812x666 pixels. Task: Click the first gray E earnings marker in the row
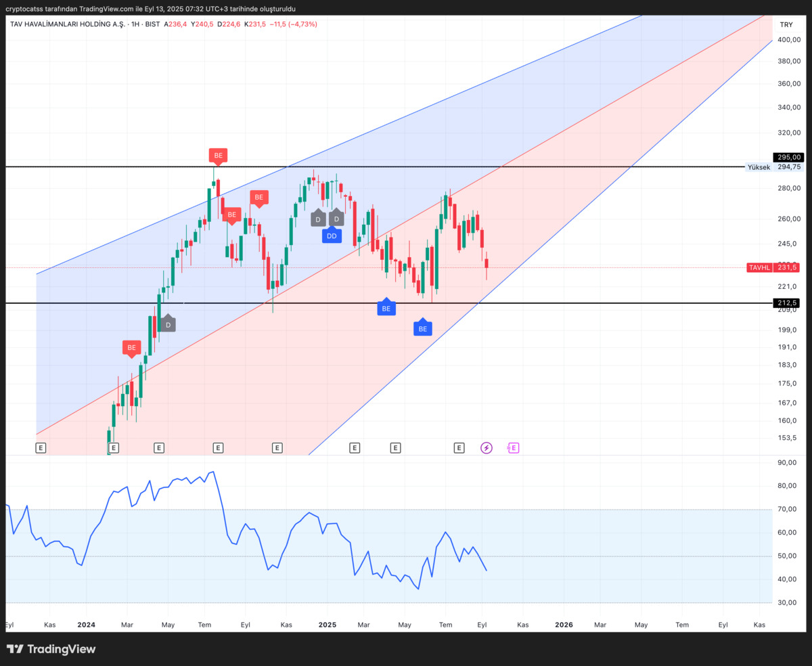[41, 447]
